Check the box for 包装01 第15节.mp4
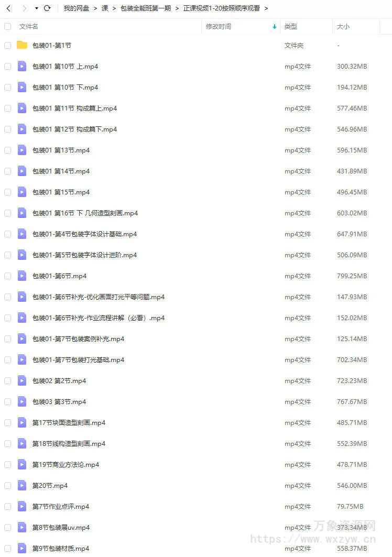Image resolution: width=392 pixels, height=557 pixels. pyautogui.click(x=7, y=192)
